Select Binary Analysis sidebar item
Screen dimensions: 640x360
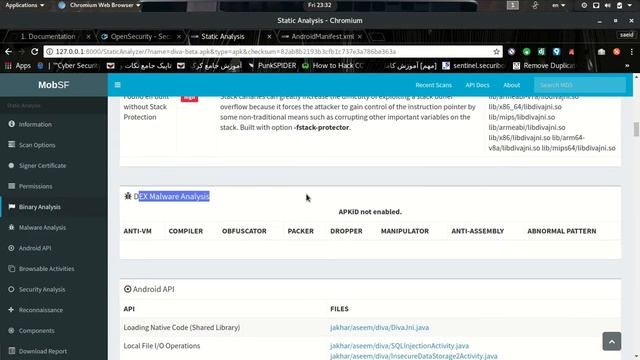click(x=40, y=207)
